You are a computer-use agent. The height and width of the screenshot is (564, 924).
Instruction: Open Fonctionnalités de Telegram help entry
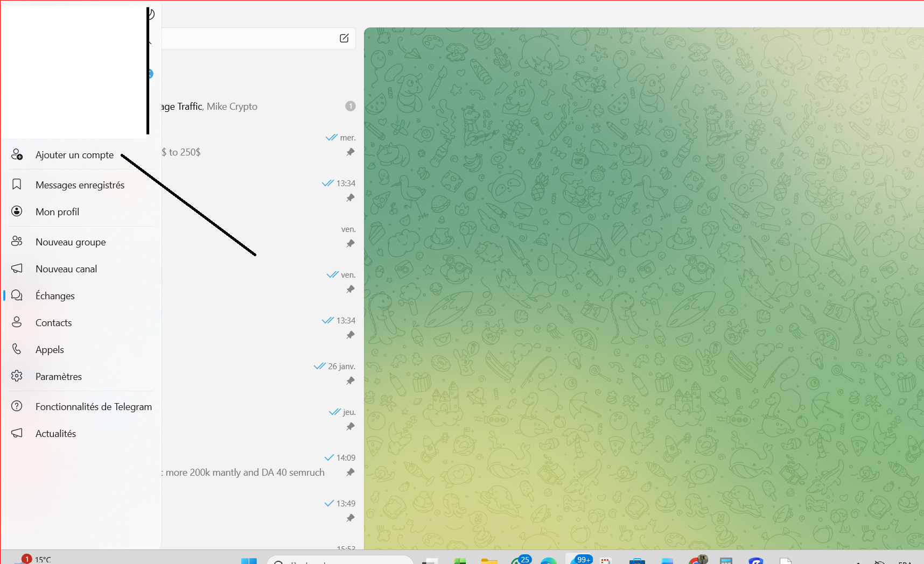81,406
